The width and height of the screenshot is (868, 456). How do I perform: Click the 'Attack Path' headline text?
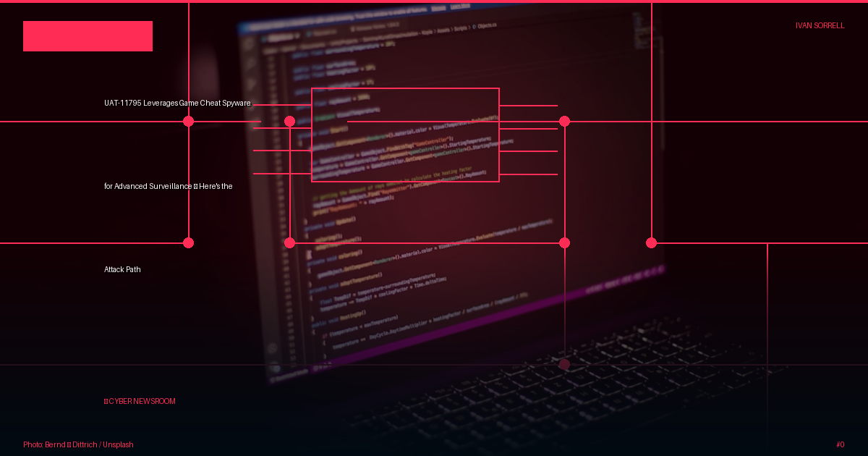(122, 270)
